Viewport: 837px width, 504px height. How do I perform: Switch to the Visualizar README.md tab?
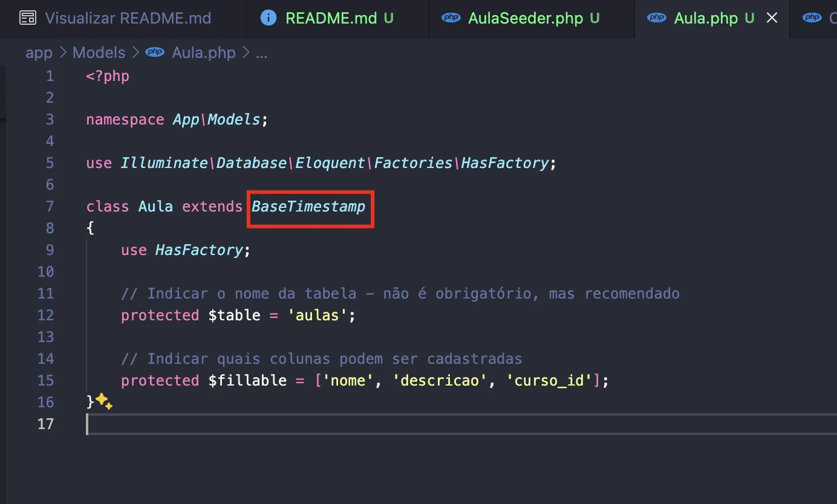[128, 18]
